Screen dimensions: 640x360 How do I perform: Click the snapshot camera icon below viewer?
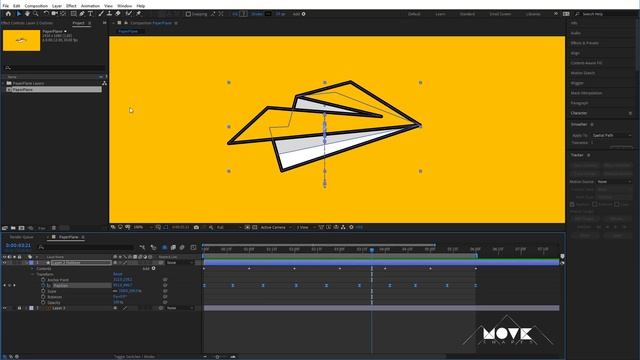[x=196, y=227]
